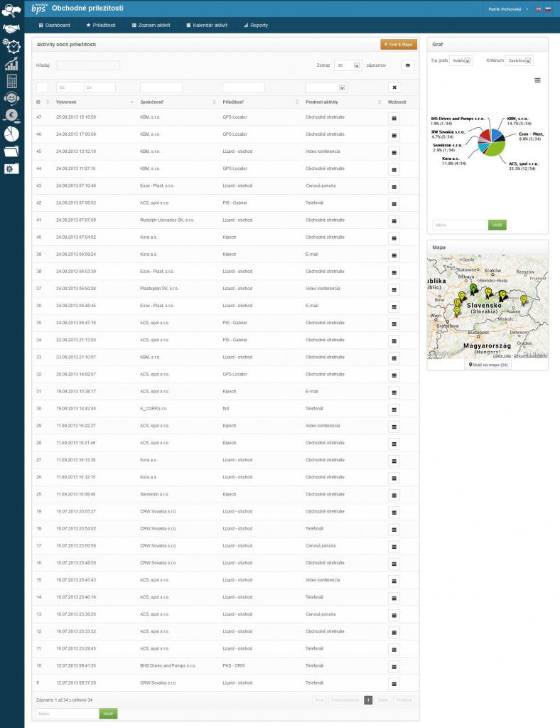Click Uložiť button in the Graf panel
560x728 pixels.
(x=497, y=225)
